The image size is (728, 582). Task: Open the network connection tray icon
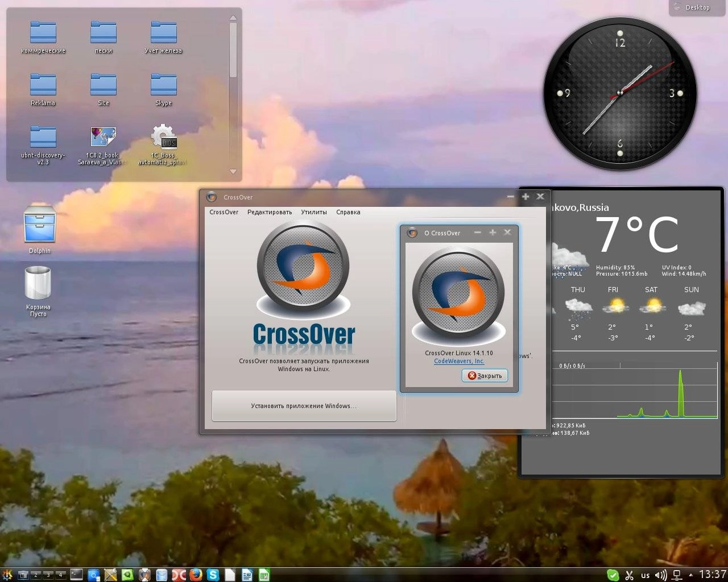pyautogui.click(x=677, y=575)
